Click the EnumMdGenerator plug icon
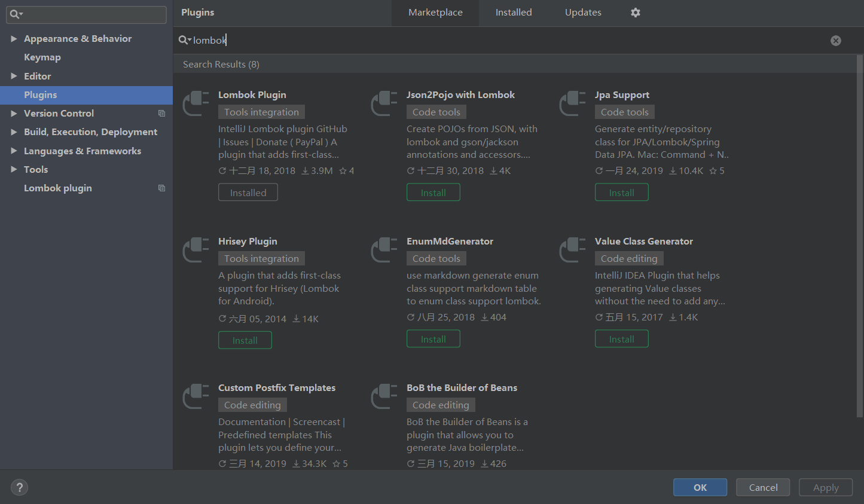The width and height of the screenshot is (864, 504). pyautogui.click(x=384, y=249)
